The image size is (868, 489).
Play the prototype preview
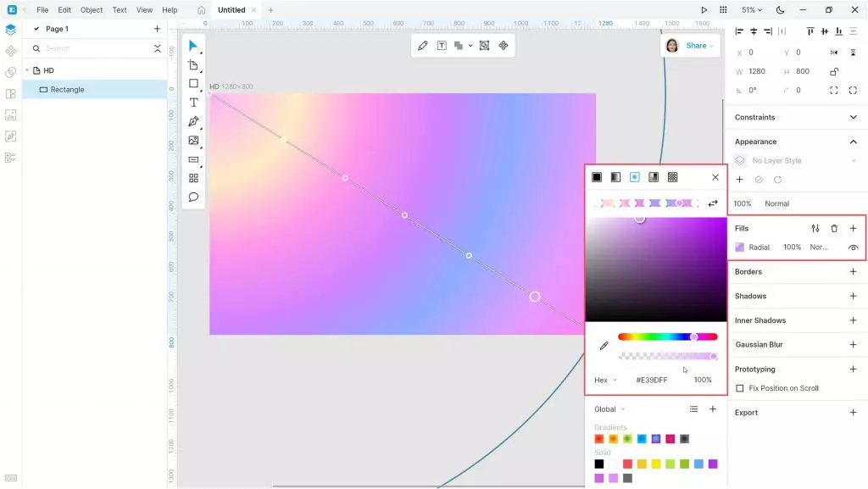coord(704,10)
